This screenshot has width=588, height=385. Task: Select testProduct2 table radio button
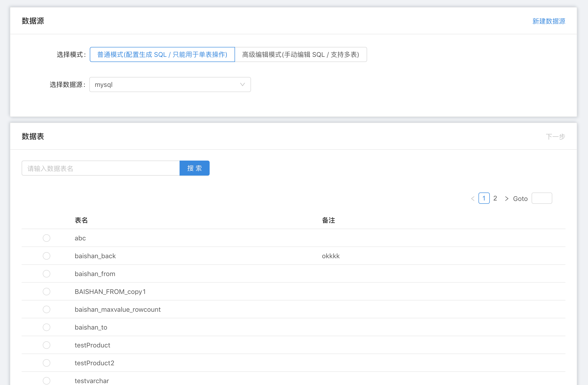47,363
